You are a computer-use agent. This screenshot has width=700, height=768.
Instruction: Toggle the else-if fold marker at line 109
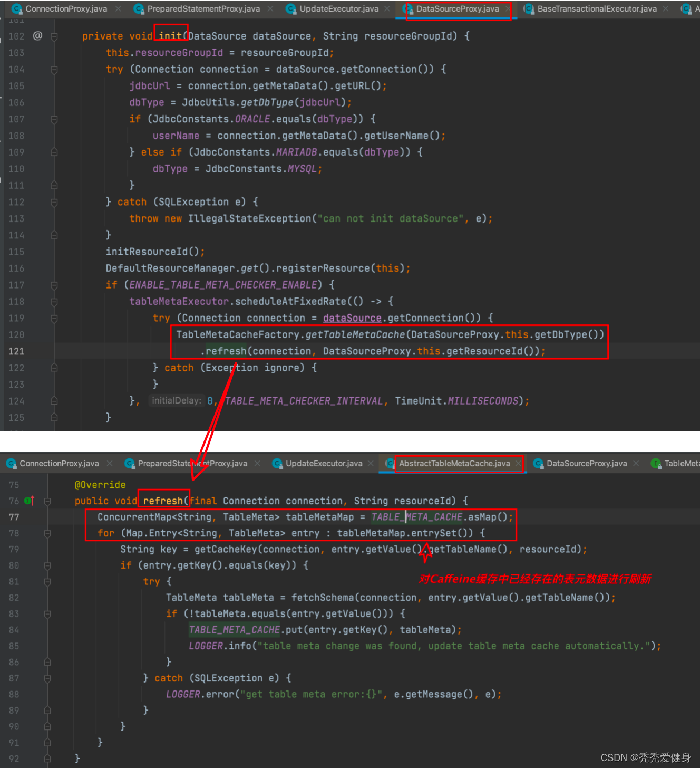click(54, 152)
